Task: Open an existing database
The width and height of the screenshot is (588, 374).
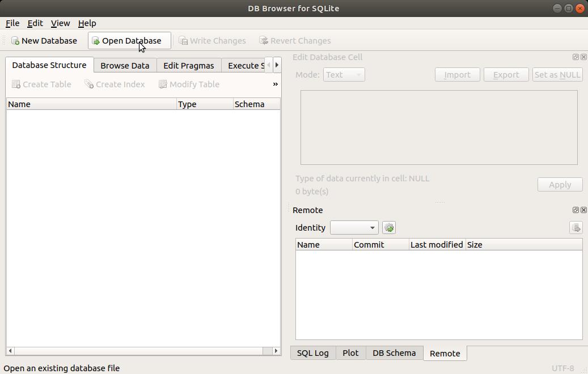Action: click(129, 40)
